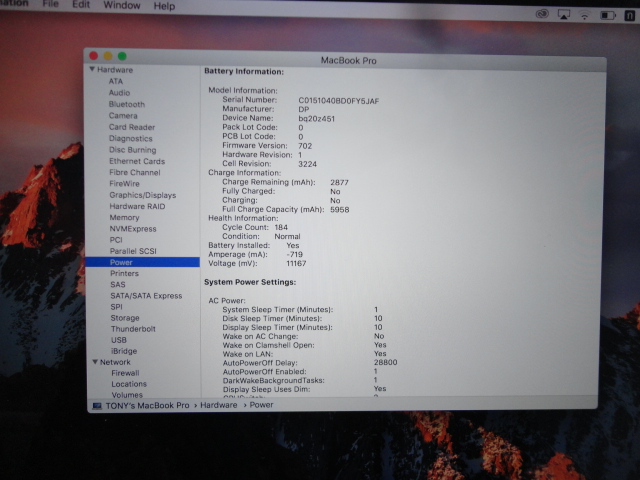Click the Cycle Count value 184
Viewport: 640px width, 480px height.
pyautogui.click(x=281, y=227)
